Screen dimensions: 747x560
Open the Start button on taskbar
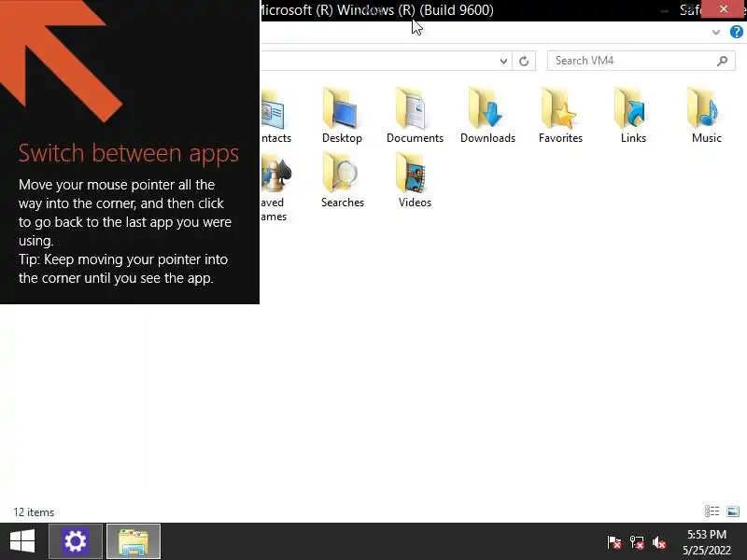[x=22, y=541]
